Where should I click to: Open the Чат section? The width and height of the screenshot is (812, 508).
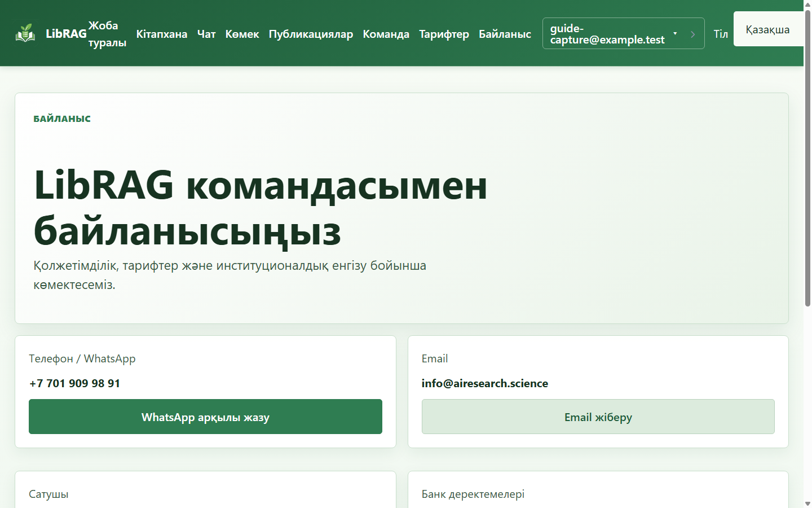pos(206,34)
